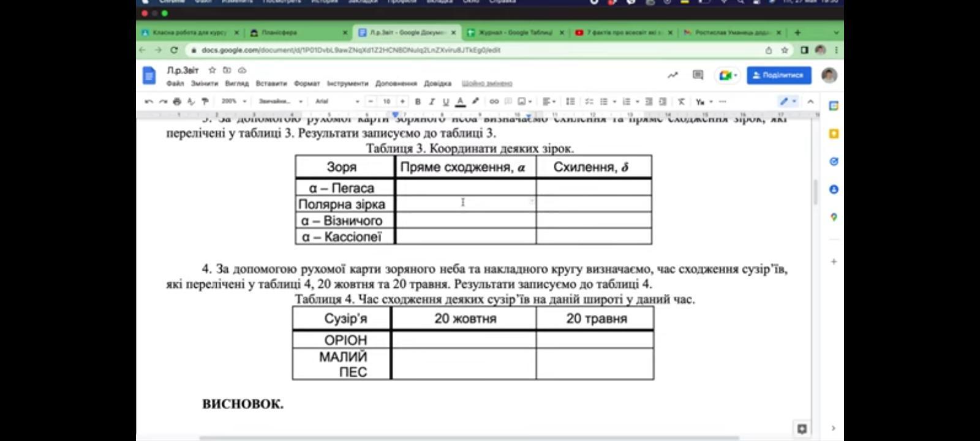View the activity dashboard trend icon

click(x=673, y=75)
